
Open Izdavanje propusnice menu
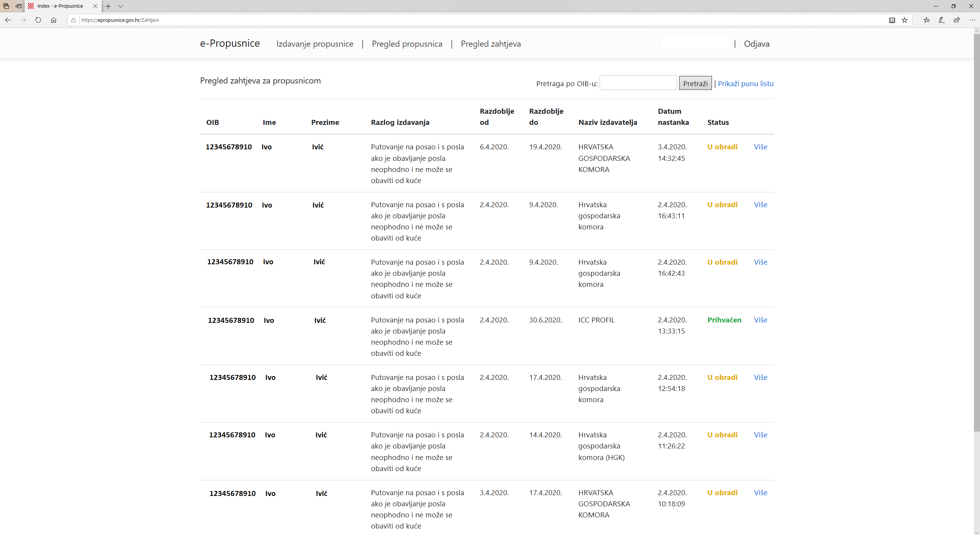click(315, 44)
